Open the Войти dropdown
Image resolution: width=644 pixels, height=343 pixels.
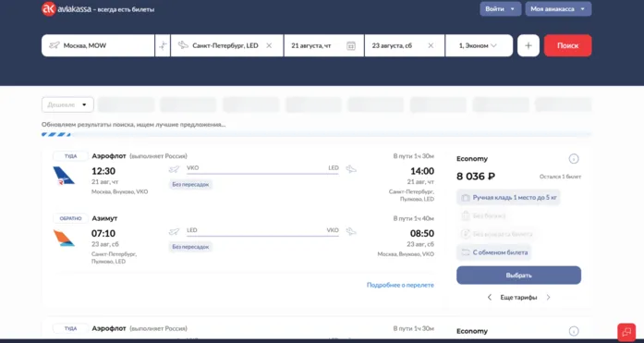click(x=500, y=8)
